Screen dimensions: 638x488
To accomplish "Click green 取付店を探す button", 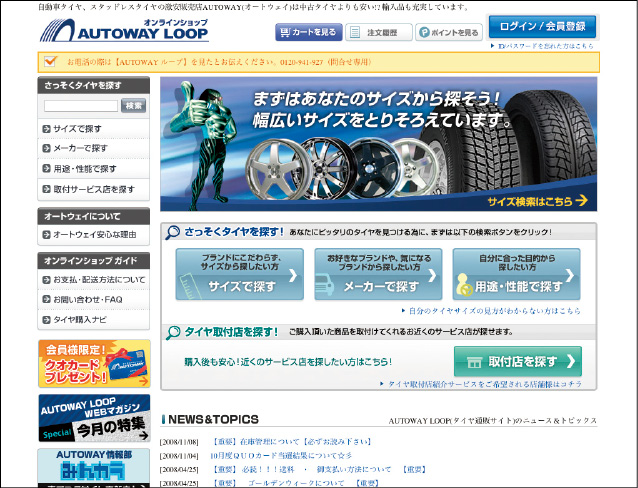I will (518, 361).
